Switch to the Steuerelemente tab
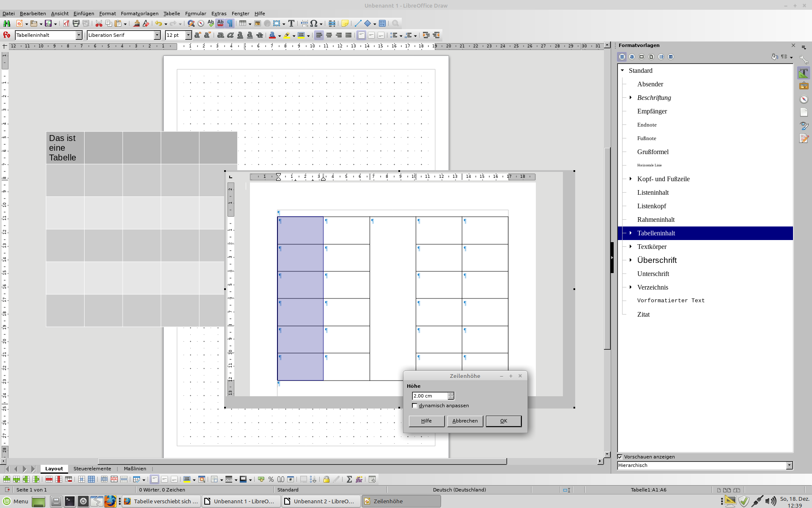The height and width of the screenshot is (508, 812). tap(92, 469)
